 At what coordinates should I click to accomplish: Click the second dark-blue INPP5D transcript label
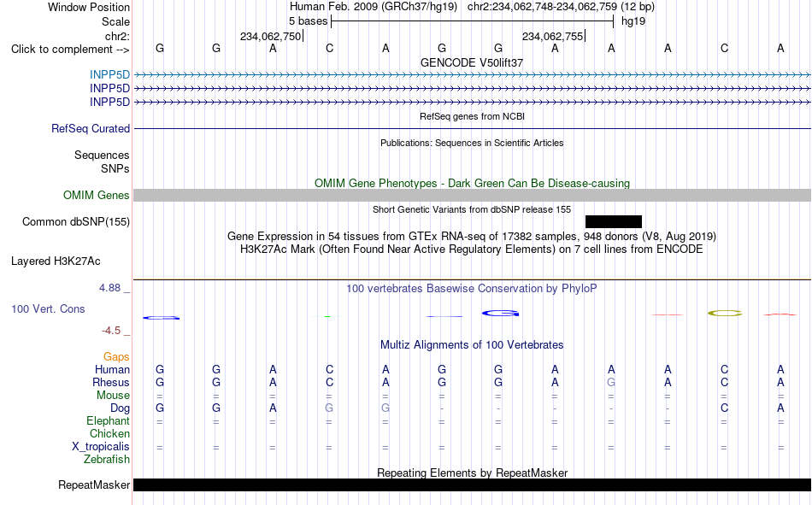click(109, 89)
